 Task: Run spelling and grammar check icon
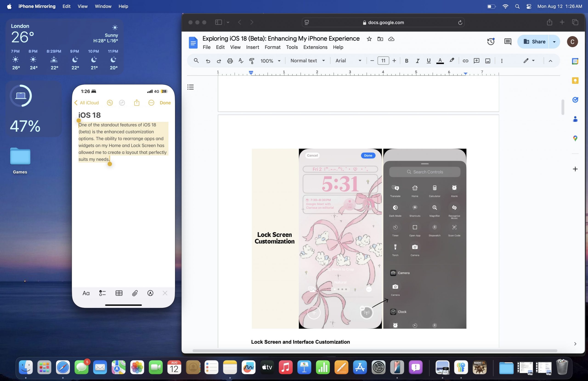click(x=241, y=61)
